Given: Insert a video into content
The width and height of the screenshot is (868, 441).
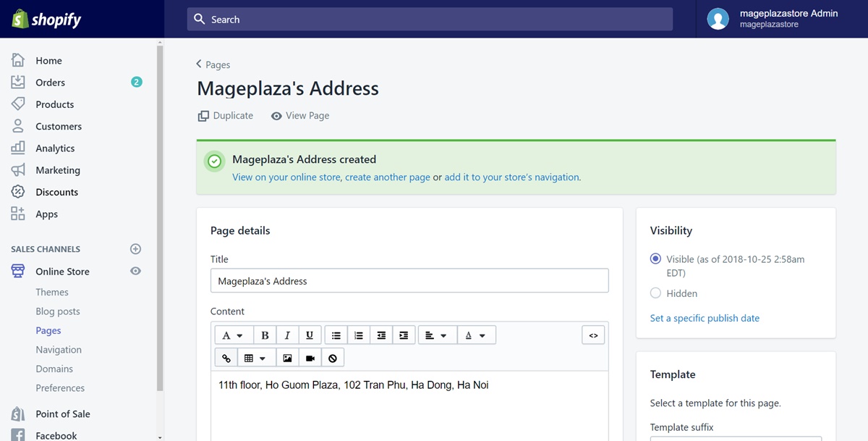Looking at the screenshot, I should point(310,358).
